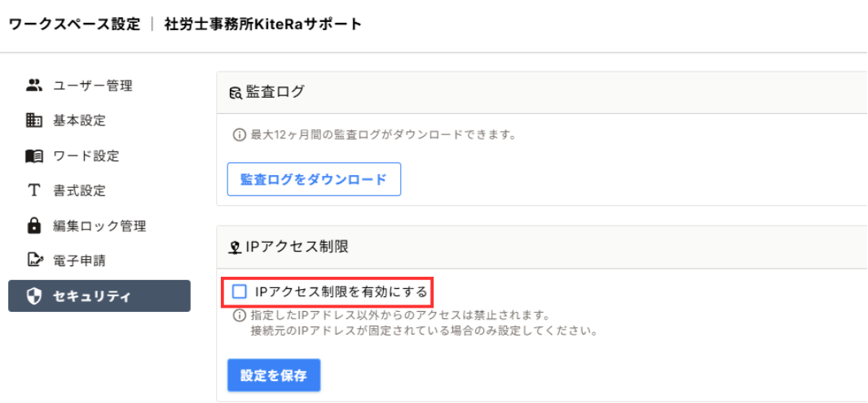Click the info icon under audit log
This screenshot has width=868, height=403.
click(240, 134)
